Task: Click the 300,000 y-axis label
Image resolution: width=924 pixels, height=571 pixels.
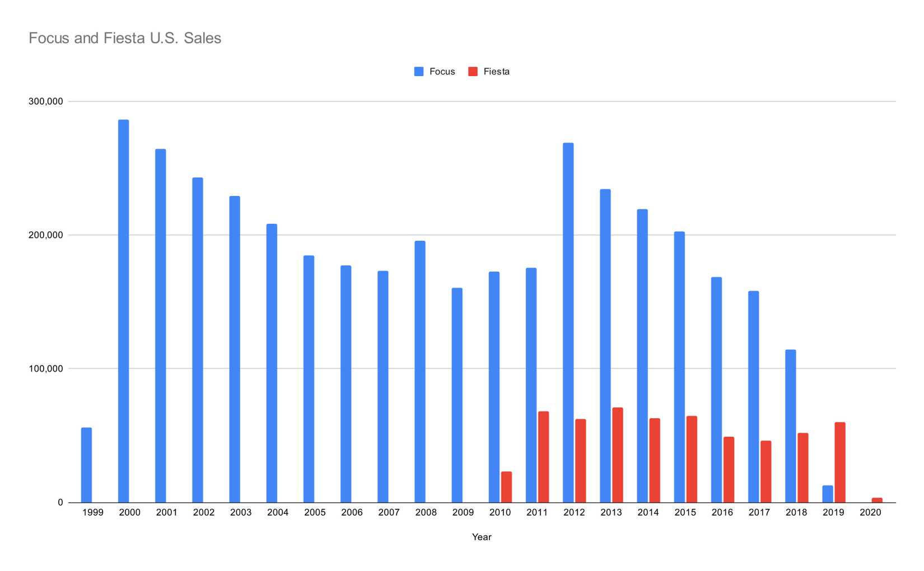Action: tap(46, 101)
